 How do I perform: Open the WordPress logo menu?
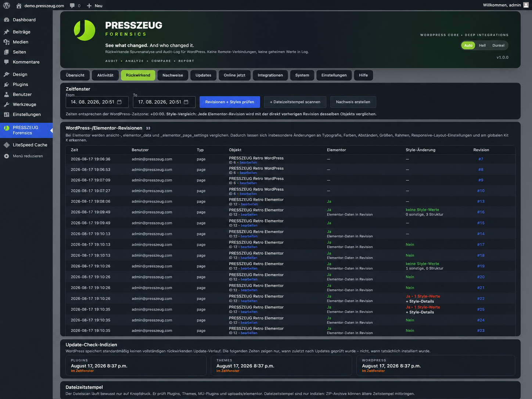[7, 6]
